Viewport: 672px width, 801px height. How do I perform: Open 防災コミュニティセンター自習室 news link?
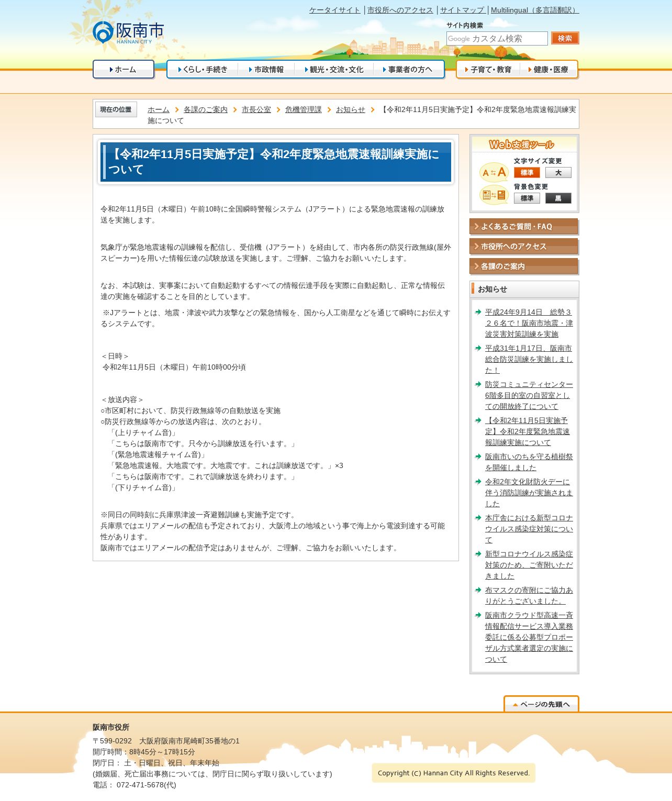tap(529, 395)
